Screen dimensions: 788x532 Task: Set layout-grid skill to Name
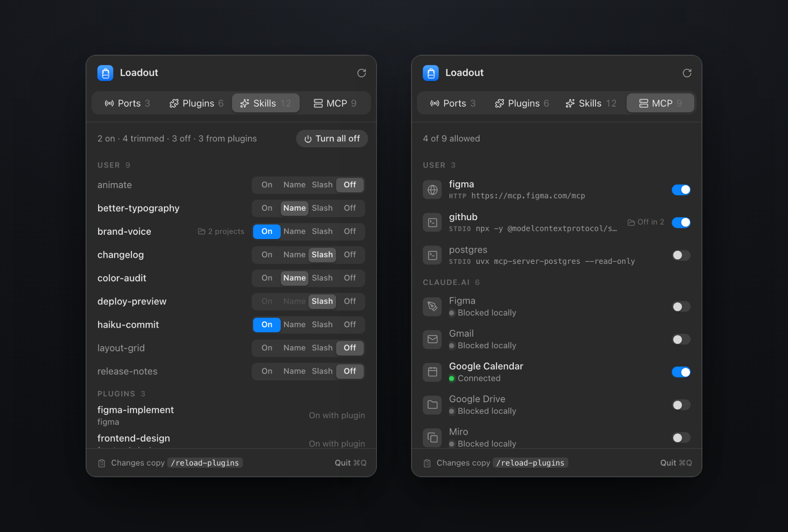click(x=295, y=348)
